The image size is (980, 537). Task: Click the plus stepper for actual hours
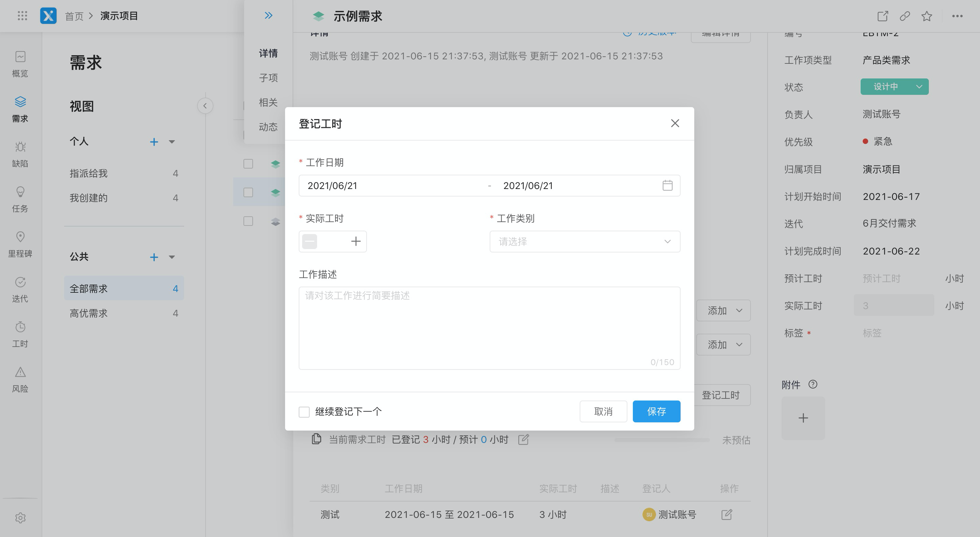(355, 241)
